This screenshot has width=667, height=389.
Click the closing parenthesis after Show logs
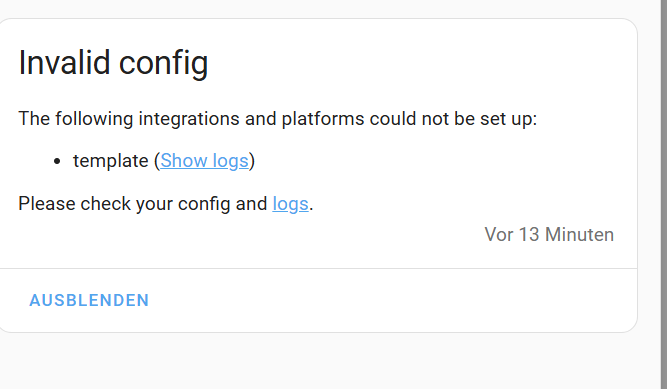[252, 161]
